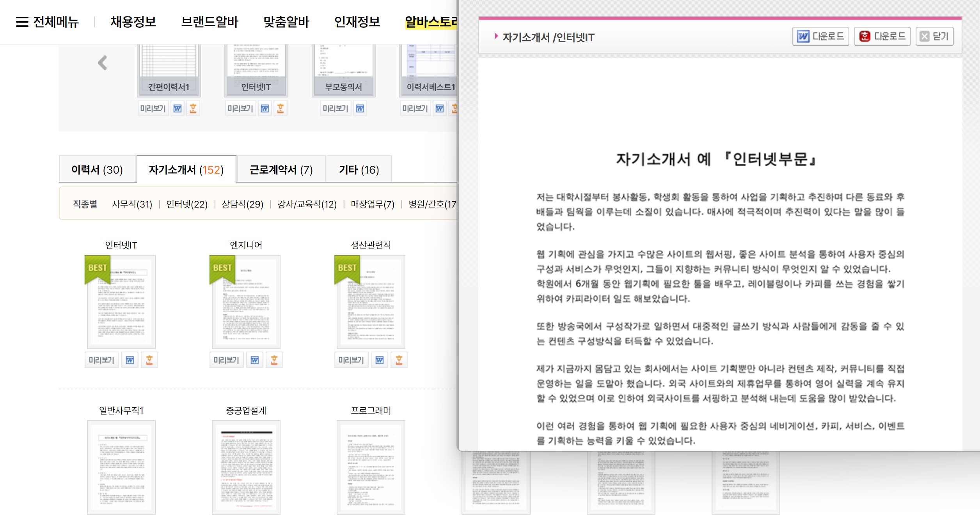Viewport: 980px width, 515px height.
Task: Switch to the 근로계약서 (7) tab
Action: pyautogui.click(x=281, y=170)
